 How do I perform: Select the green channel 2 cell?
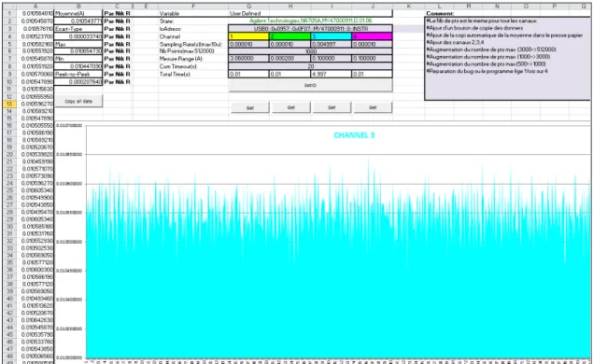[x=289, y=36]
